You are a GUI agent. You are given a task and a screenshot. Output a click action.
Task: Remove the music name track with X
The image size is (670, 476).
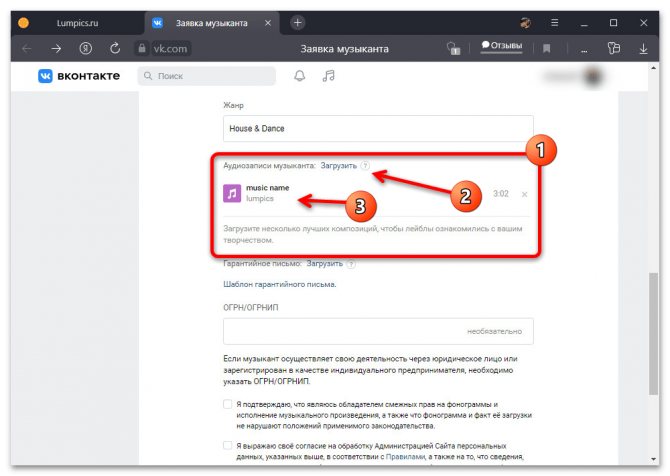[524, 194]
